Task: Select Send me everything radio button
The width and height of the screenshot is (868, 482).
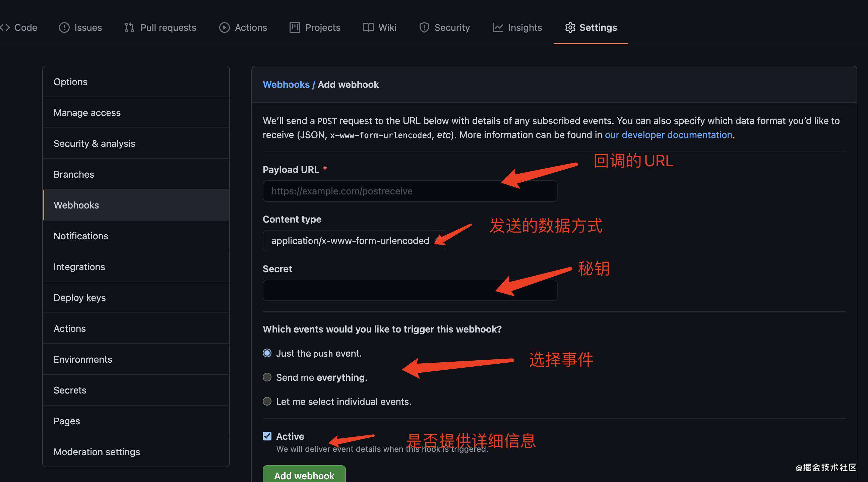Action: coord(266,377)
